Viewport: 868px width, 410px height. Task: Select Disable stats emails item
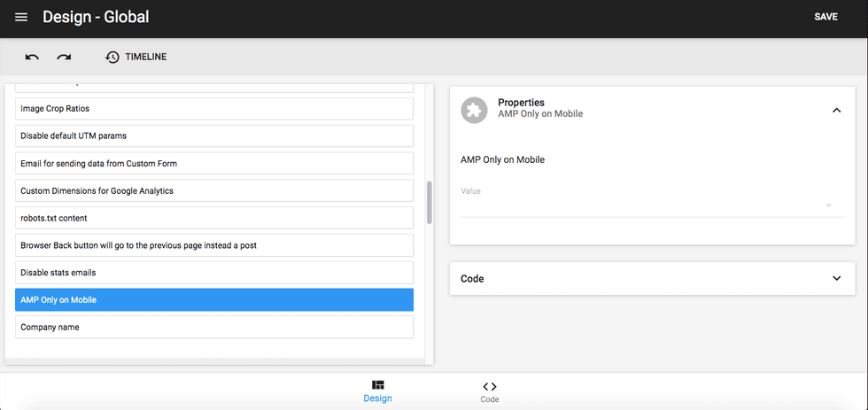(x=214, y=273)
